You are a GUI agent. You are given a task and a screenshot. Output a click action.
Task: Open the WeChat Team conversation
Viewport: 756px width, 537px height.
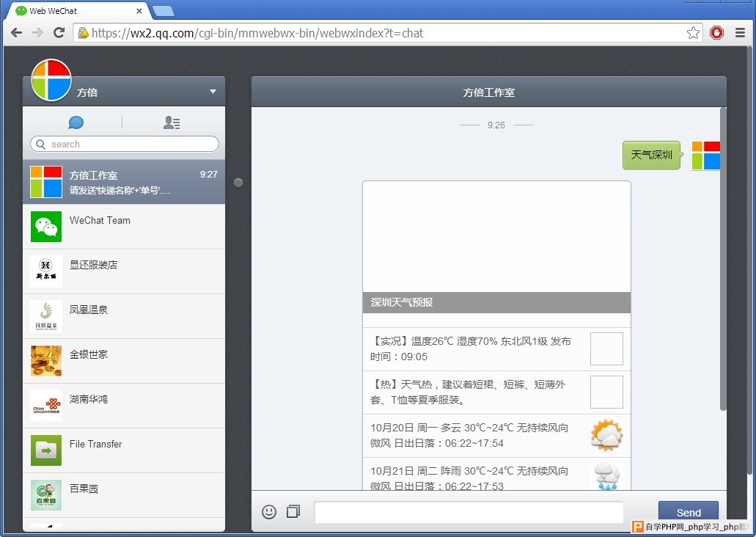pyautogui.click(x=124, y=227)
